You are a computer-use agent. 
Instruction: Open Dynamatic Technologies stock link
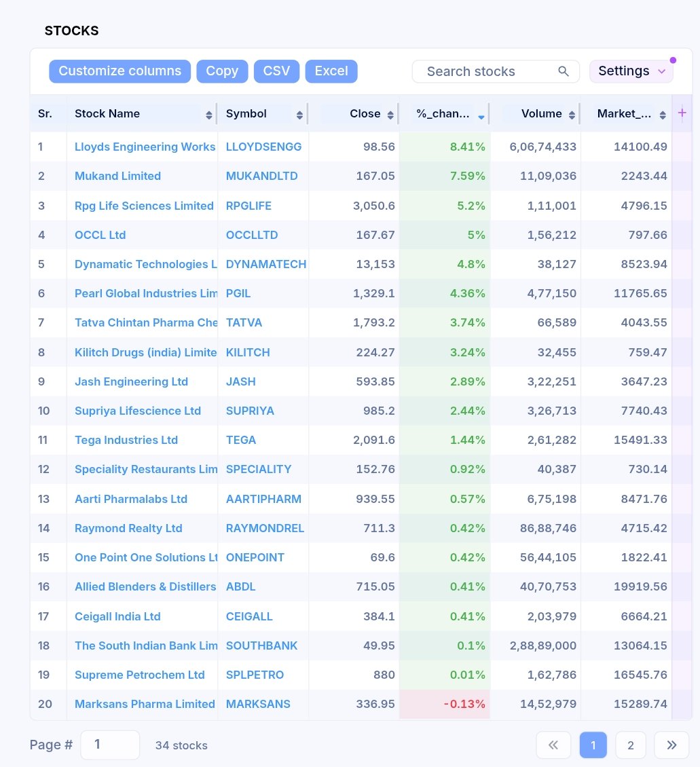146,264
